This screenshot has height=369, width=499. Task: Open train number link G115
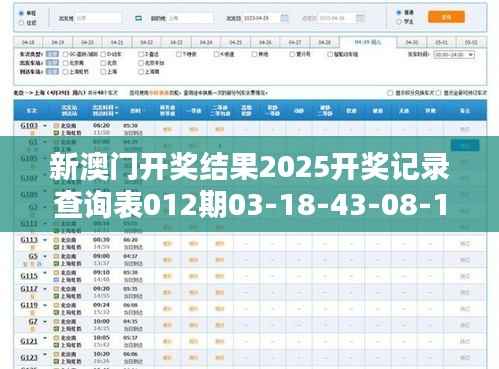29,276
